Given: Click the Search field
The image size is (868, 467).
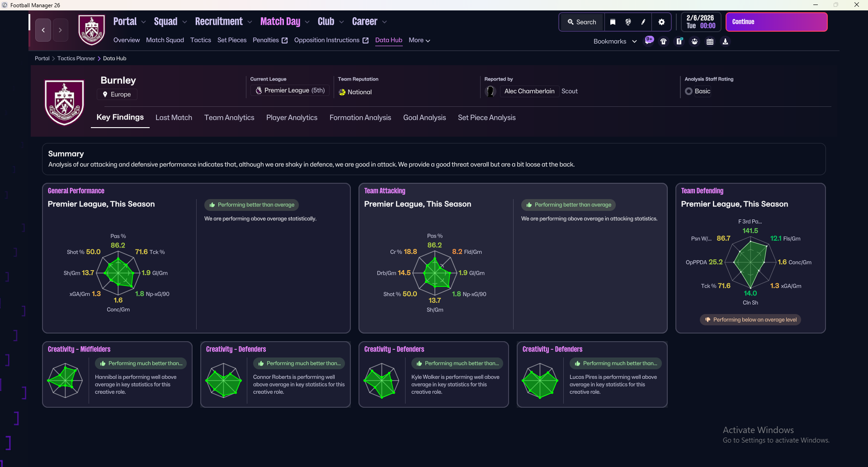Looking at the screenshot, I should (x=582, y=22).
